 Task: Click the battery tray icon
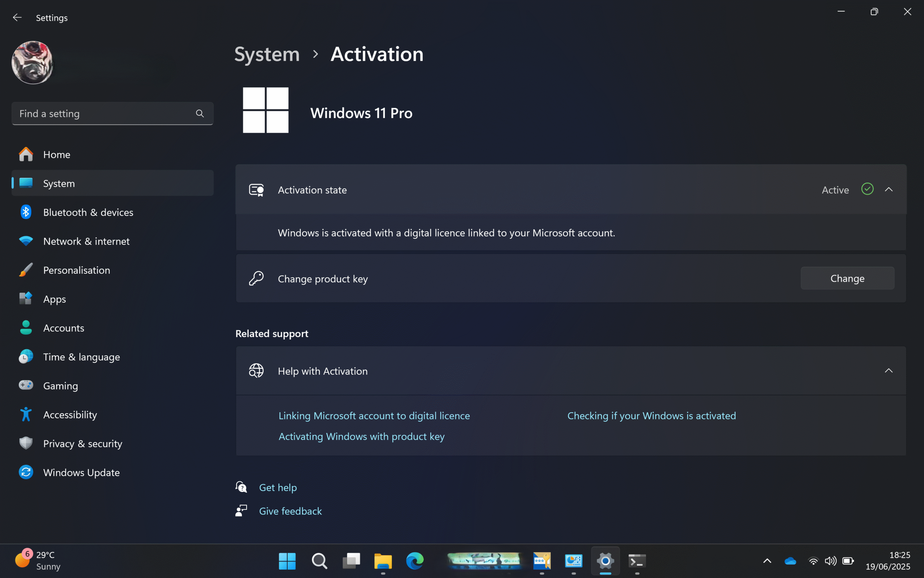click(x=848, y=561)
